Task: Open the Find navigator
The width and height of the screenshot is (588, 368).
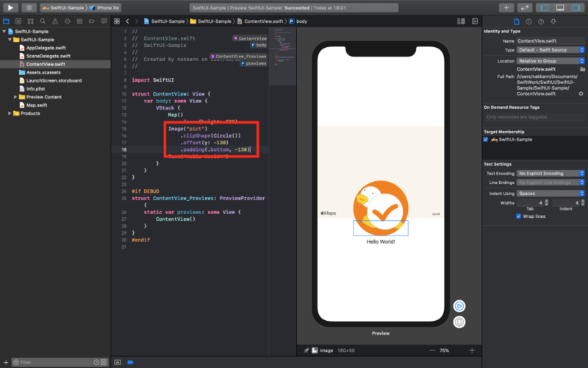Action: [x=43, y=21]
